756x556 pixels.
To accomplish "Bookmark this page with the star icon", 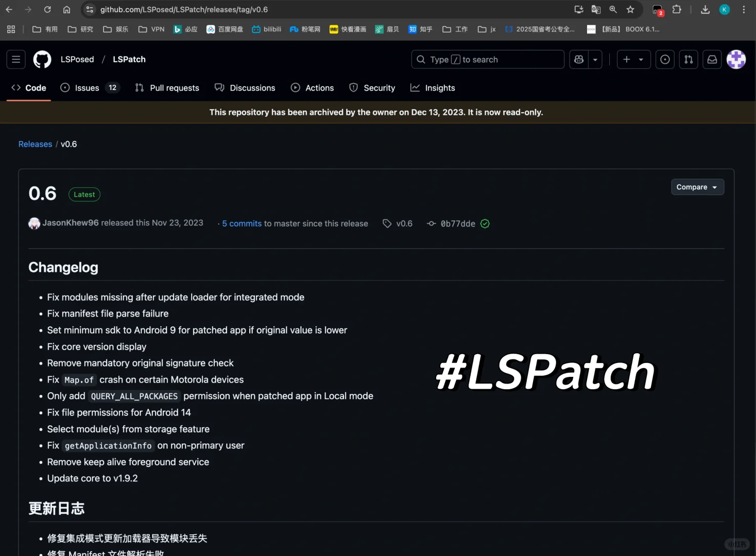I will [630, 9].
